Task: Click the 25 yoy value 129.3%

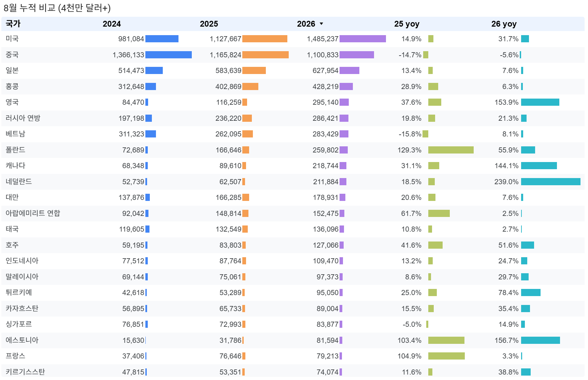Action: (x=410, y=150)
